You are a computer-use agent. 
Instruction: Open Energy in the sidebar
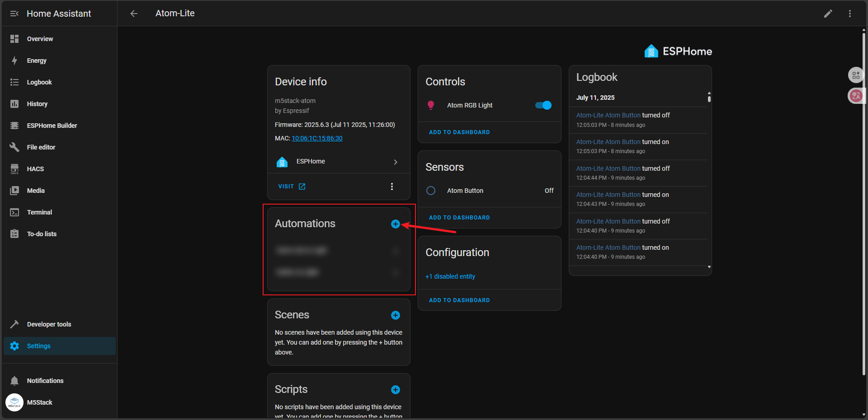(x=59, y=61)
